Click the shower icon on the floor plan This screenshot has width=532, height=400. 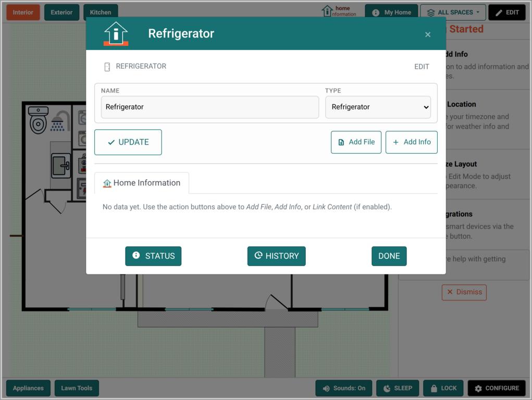(x=60, y=121)
